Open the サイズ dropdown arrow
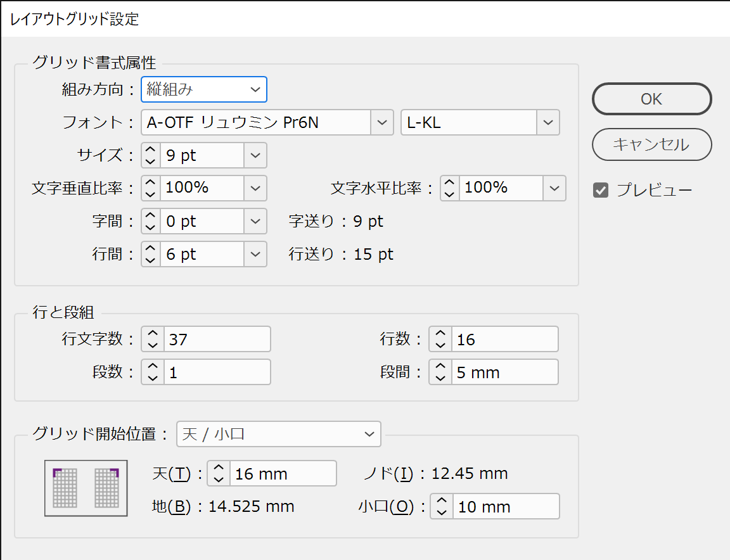This screenshot has width=730, height=560. [x=255, y=155]
